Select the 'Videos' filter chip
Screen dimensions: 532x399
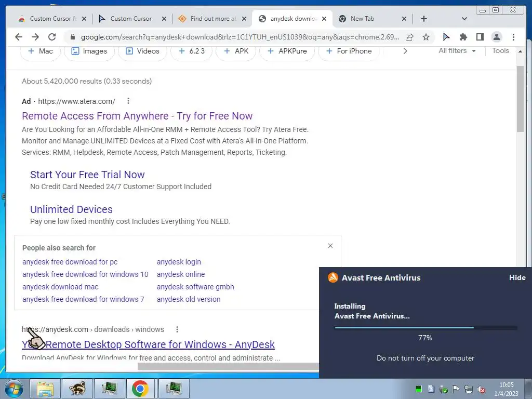[x=142, y=51]
